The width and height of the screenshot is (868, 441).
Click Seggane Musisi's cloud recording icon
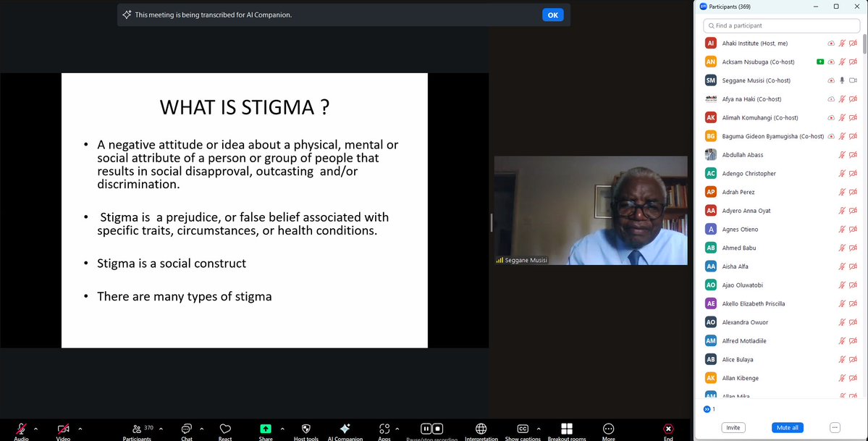click(831, 80)
